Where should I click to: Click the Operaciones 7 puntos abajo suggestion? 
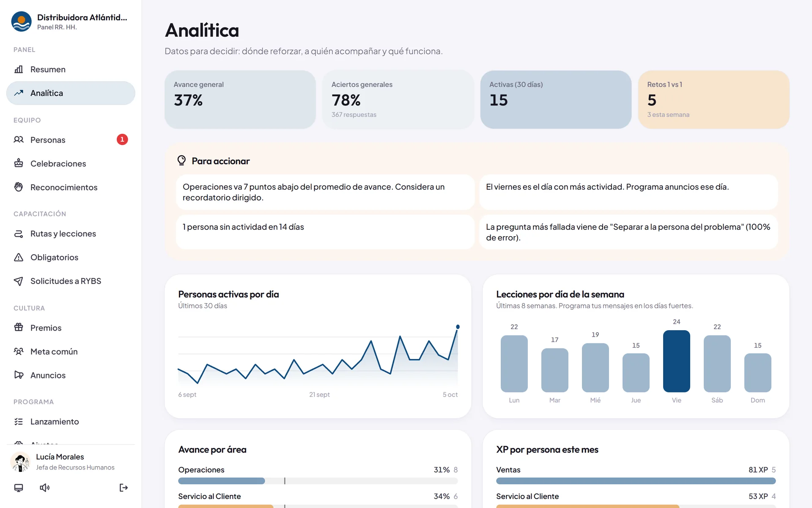[325, 192]
